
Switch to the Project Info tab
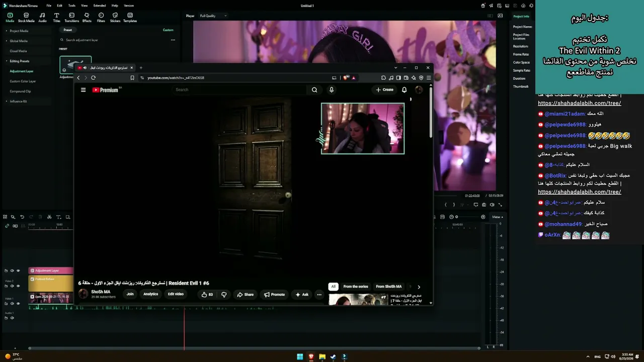point(521,17)
